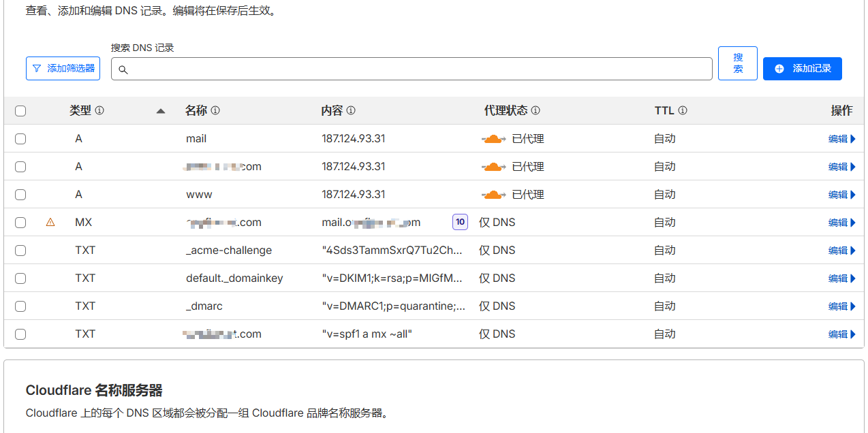The height and width of the screenshot is (433, 868).
Task: Select the _dmarc TXT record checkbox
Action: (x=20, y=306)
